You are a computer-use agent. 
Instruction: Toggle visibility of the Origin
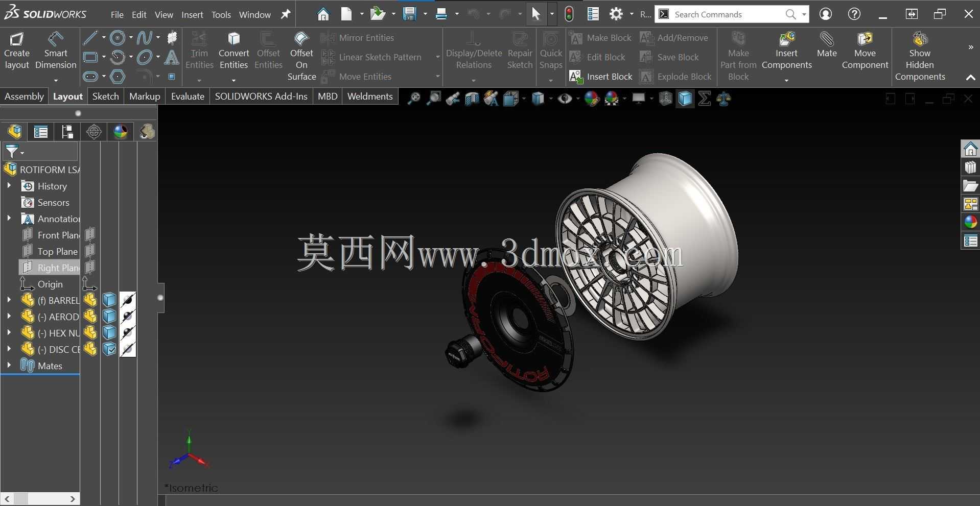pos(90,284)
